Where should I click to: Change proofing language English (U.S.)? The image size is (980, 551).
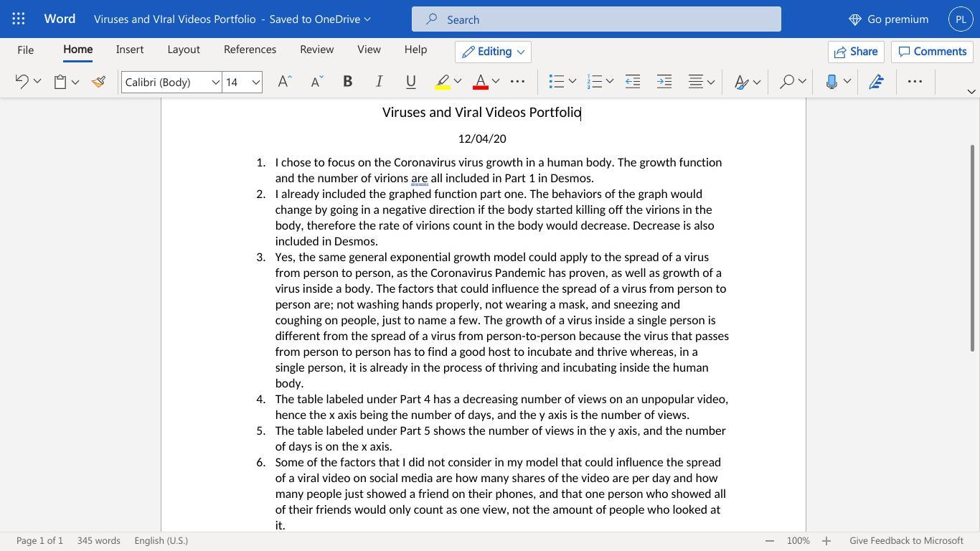point(161,541)
